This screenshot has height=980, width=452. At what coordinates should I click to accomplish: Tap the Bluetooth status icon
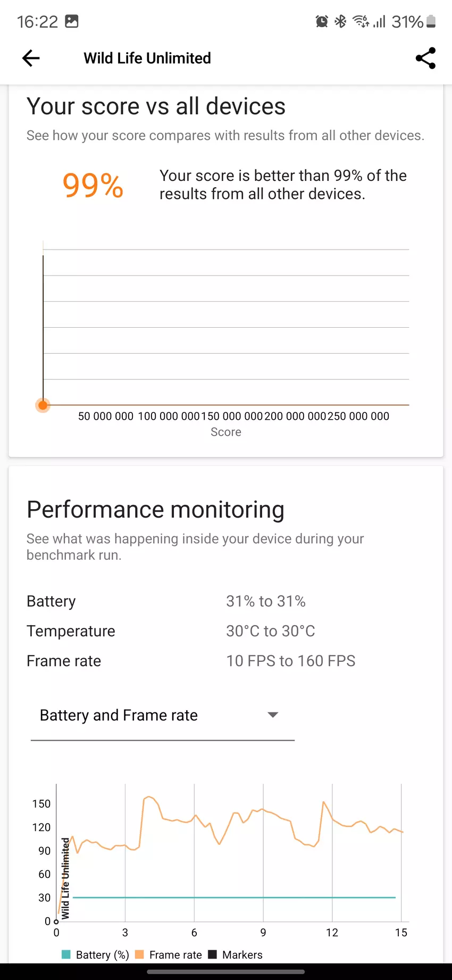[x=340, y=21]
